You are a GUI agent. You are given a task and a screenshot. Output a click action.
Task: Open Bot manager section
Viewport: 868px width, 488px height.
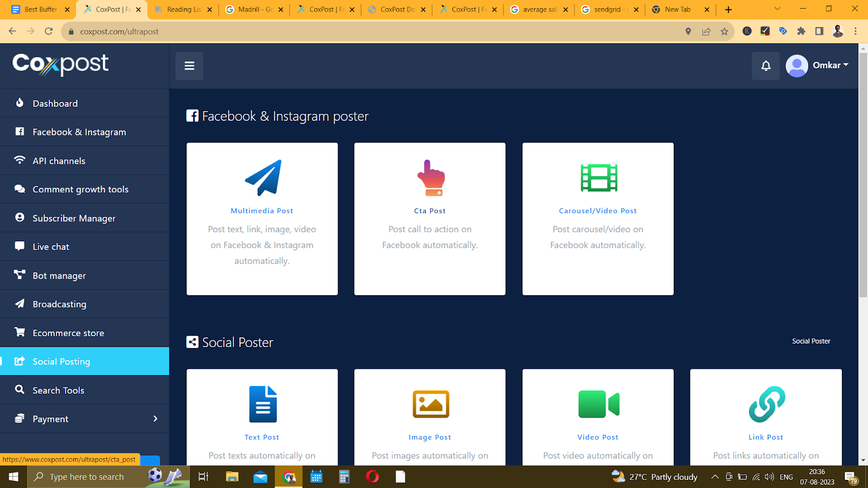[x=85, y=275]
